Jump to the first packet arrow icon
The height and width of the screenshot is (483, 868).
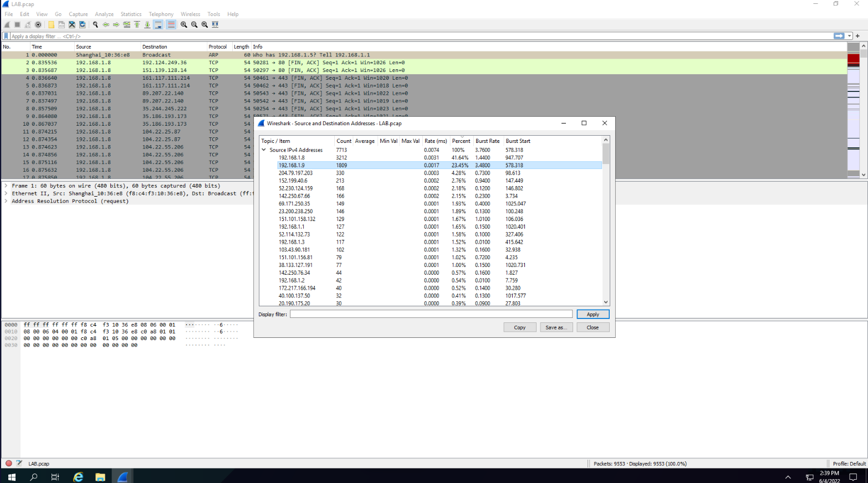pyautogui.click(x=137, y=25)
